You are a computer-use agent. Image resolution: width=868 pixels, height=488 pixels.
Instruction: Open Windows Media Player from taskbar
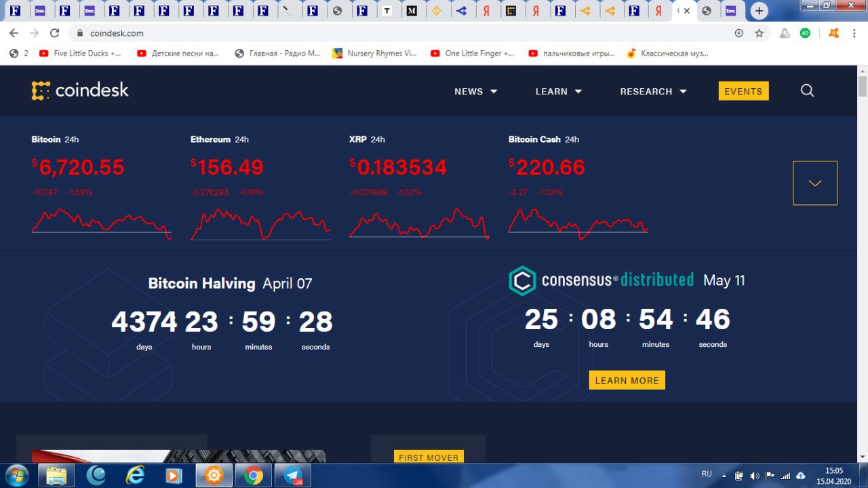tap(175, 476)
